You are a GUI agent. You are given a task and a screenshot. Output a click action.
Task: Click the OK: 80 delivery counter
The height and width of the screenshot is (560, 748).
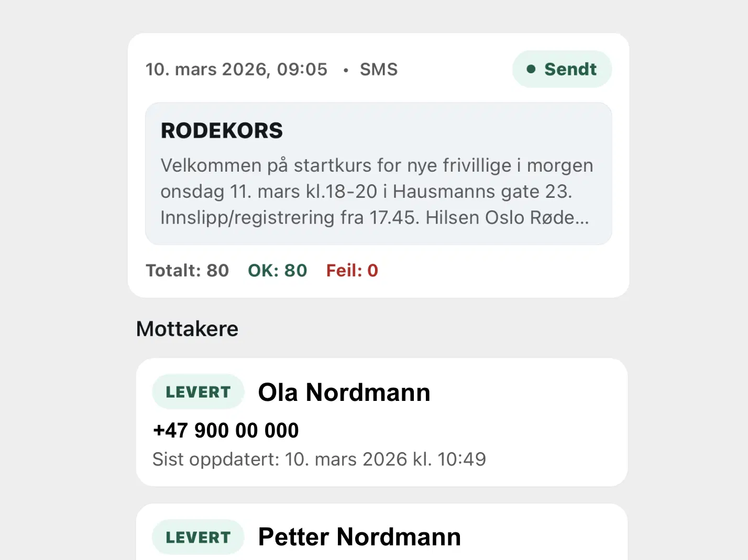tap(278, 271)
